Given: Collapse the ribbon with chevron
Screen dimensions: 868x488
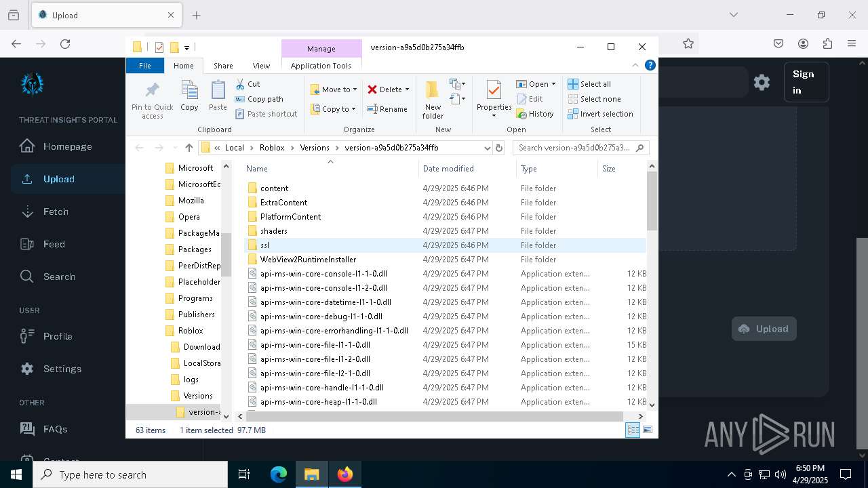Looking at the screenshot, I should [x=635, y=66].
